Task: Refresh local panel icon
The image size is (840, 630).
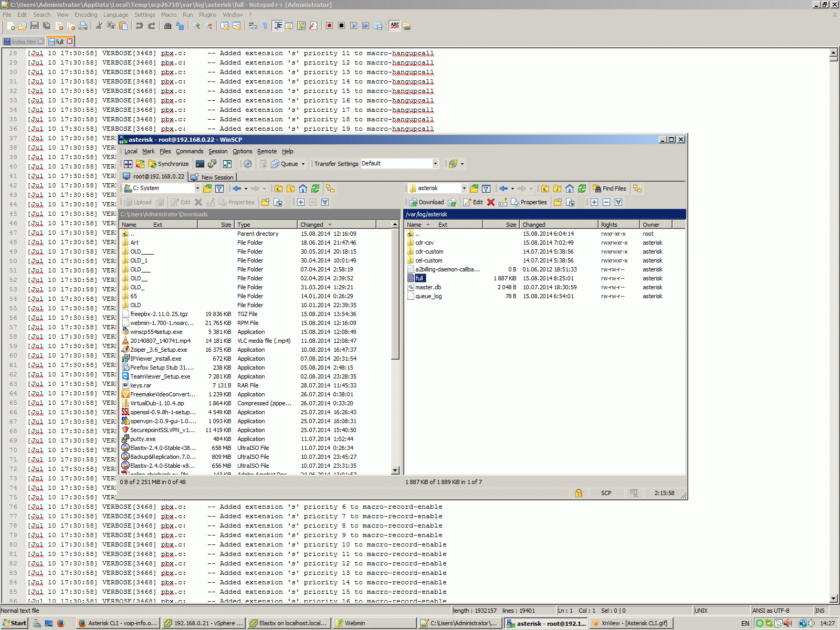Action: [x=315, y=188]
